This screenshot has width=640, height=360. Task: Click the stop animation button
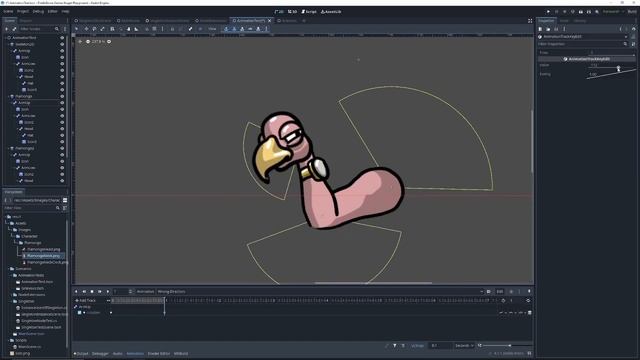click(92, 292)
